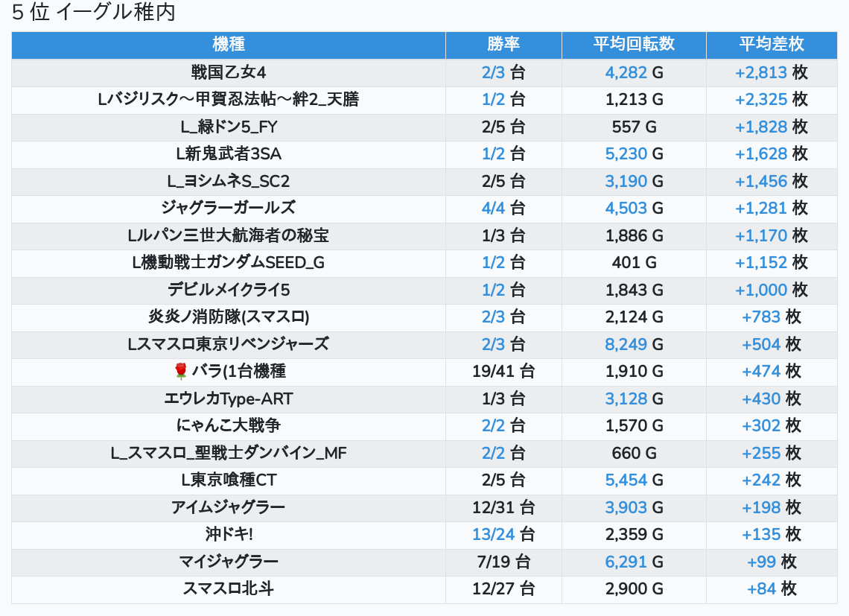Click the +1,828 value for L_緑ドン5_FY

tap(760, 127)
